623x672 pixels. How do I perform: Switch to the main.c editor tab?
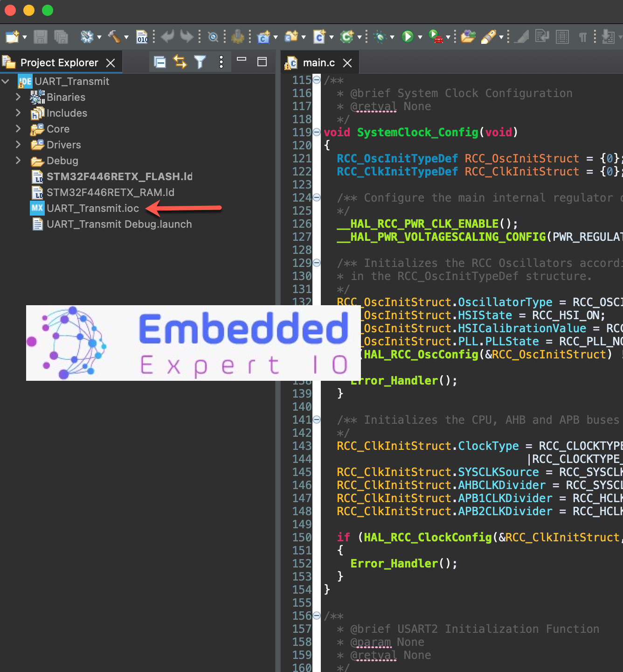(318, 63)
